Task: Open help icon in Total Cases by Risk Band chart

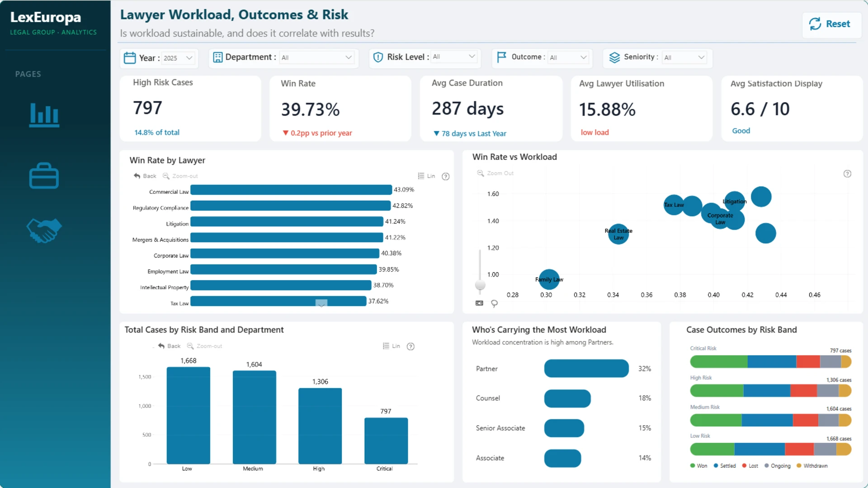Action: point(410,347)
